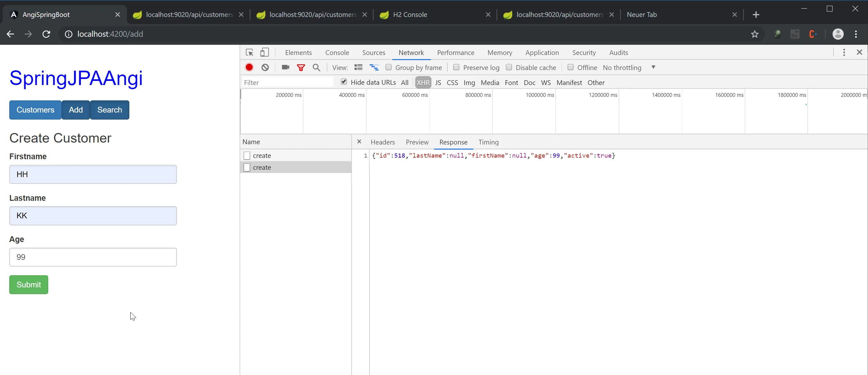Open network search with the magnifier icon

[316, 67]
